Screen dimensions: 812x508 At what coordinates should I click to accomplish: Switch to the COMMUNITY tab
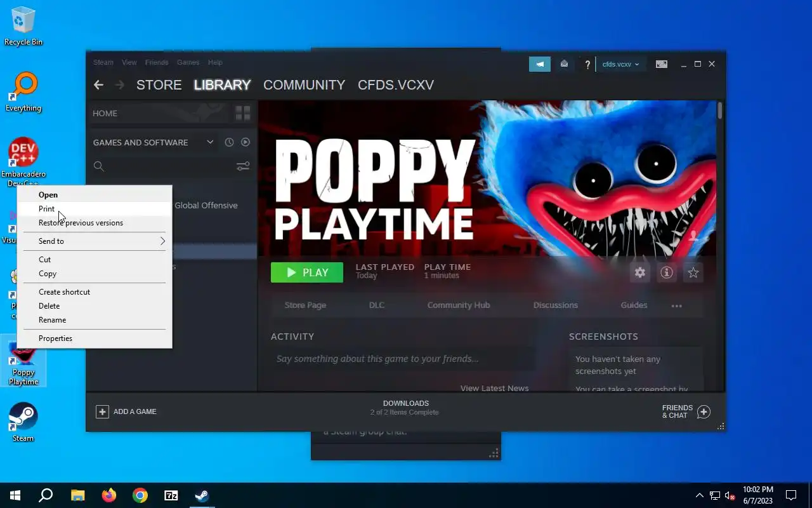click(304, 84)
